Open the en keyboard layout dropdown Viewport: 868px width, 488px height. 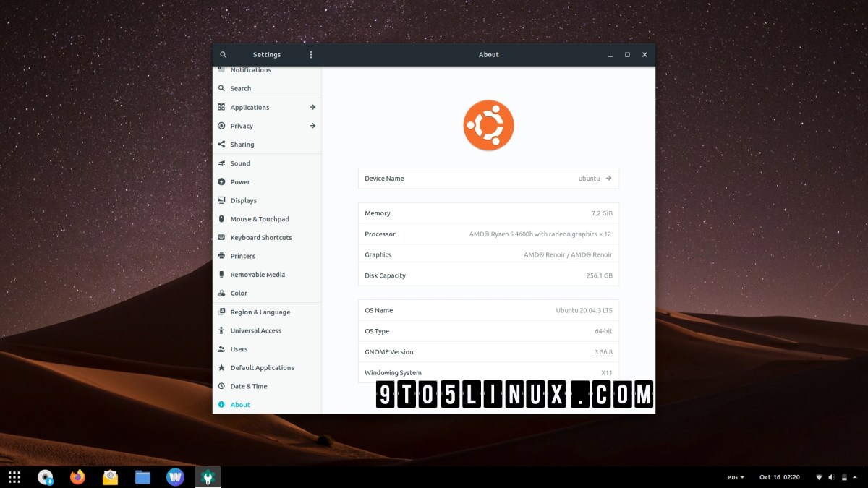click(736, 477)
